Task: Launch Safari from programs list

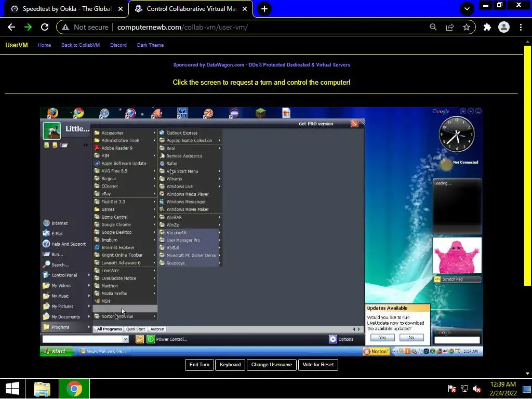Action: pyautogui.click(x=171, y=164)
